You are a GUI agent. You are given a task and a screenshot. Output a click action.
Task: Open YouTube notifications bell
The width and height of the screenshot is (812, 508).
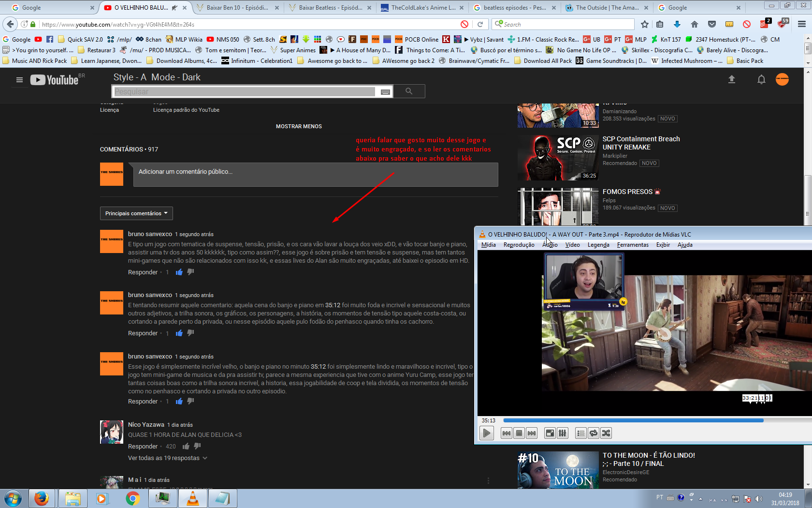pos(761,79)
